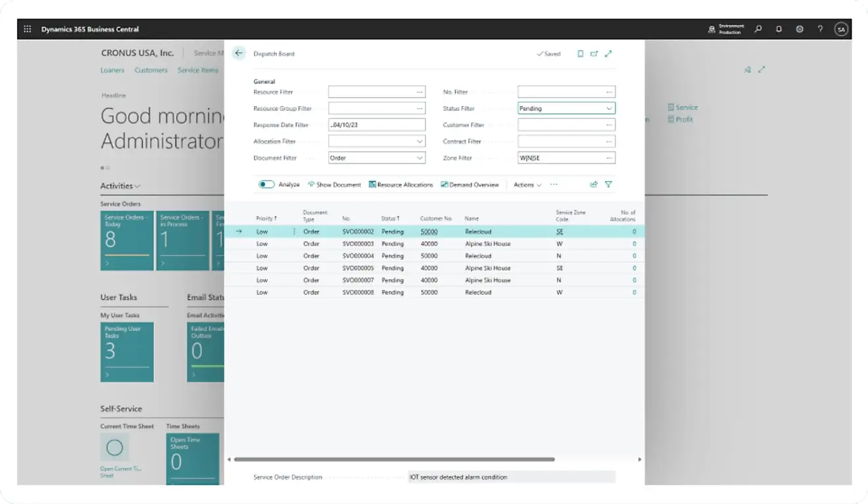868x504 pixels.
Task: Open the Help question mark icon
Action: pos(820,28)
